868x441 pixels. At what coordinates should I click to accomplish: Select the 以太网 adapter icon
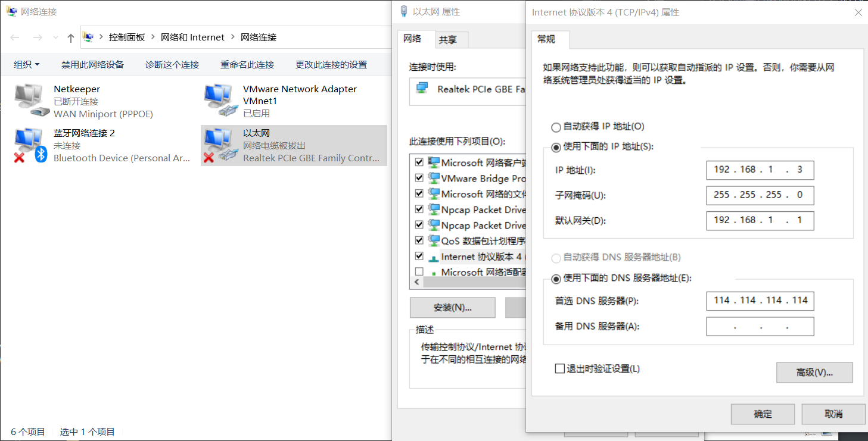(x=220, y=145)
